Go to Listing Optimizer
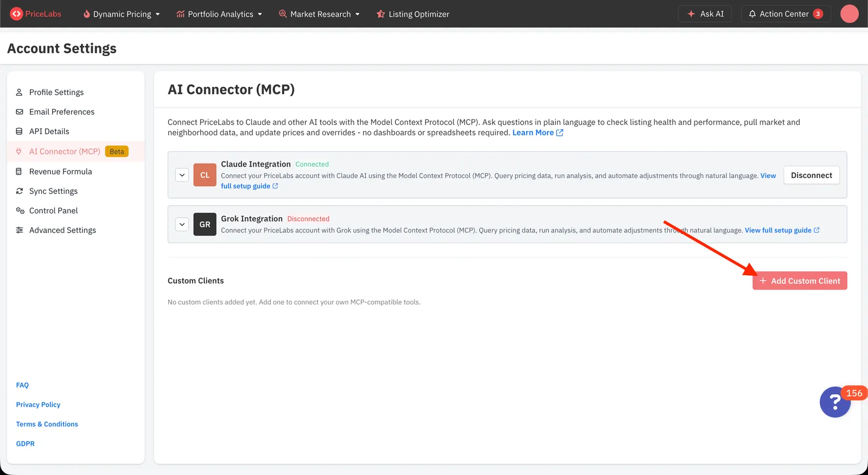This screenshot has width=868, height=475. coord(413,14)
